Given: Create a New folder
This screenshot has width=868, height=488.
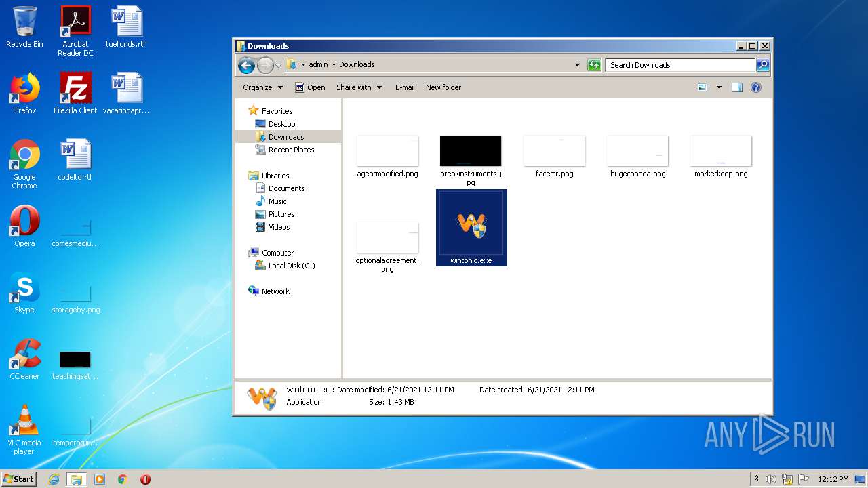Looking at the screenshot, I should coord(443,87).
